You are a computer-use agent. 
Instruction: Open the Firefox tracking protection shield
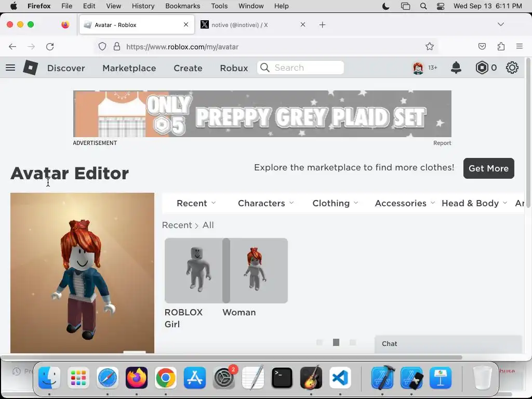(102, 46)
